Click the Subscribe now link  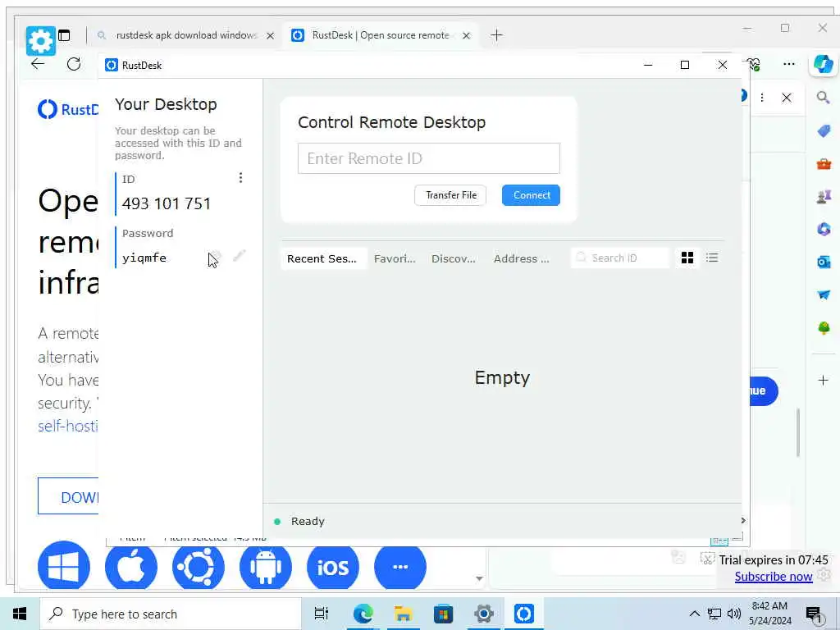coord(773,577)
